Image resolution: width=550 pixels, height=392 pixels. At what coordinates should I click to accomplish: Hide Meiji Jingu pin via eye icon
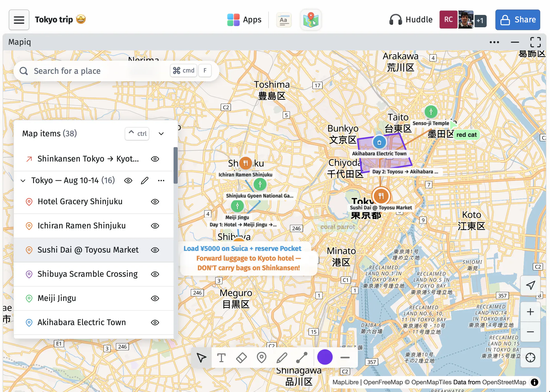(x=155, y=298)
